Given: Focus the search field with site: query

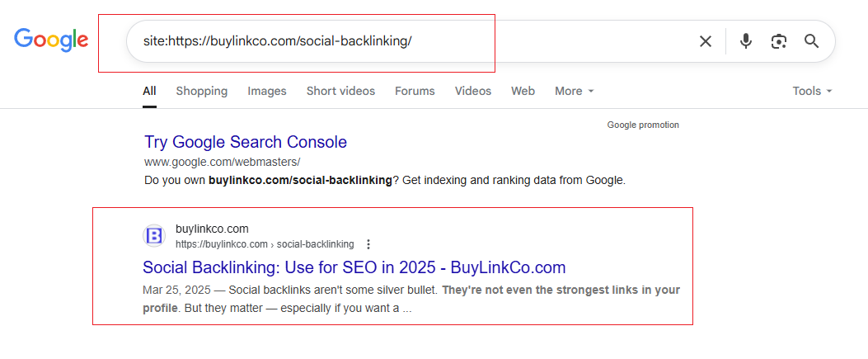Looking at the screenshot, I should [410, 41].
